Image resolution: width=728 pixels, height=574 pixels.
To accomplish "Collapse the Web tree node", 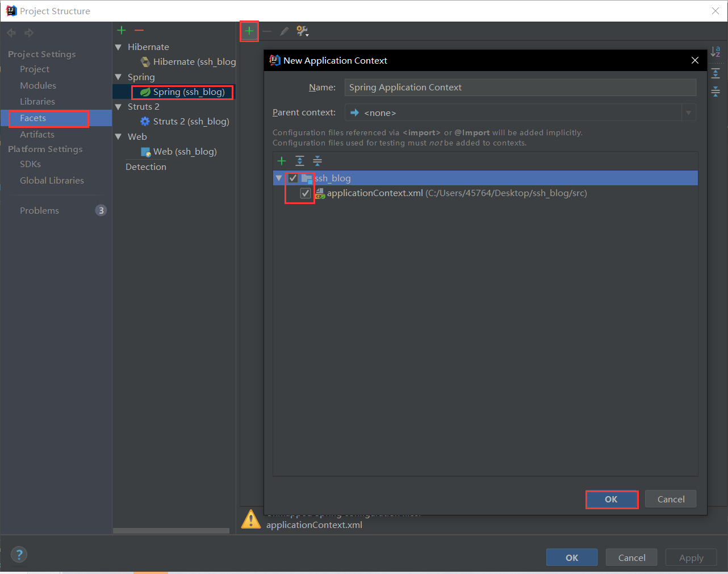I will tap(119, 137).
